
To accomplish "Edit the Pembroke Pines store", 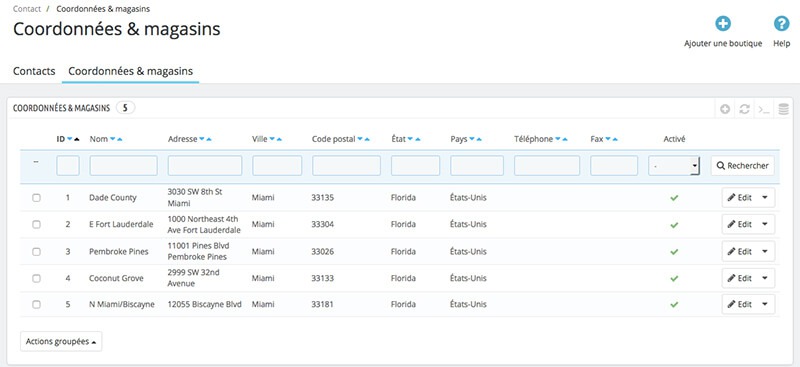I will coord(740,251).
